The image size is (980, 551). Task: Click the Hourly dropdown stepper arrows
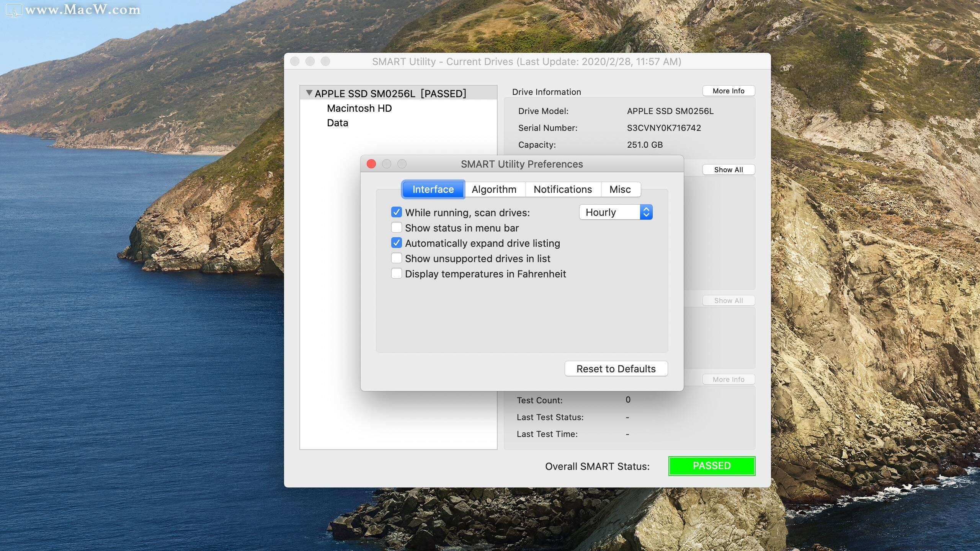[646, 212]
